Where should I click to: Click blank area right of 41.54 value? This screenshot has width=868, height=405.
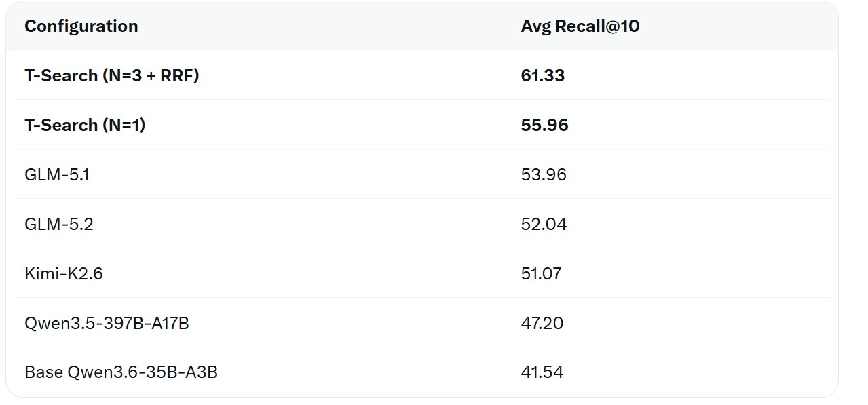[x=699, y=372]
